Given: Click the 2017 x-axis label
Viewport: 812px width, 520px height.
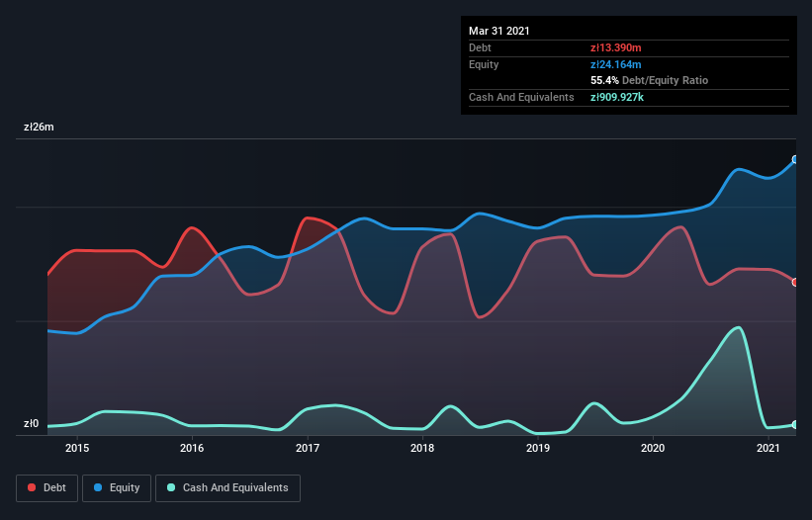Looking at the screenshot, I should [307, 448].
